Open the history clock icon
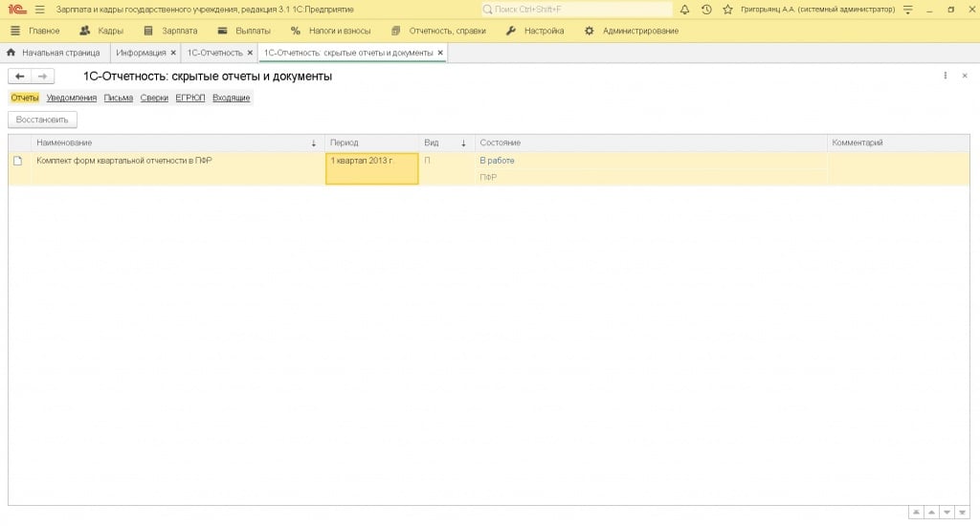The image size is (980, 526). tap(706, 10)
